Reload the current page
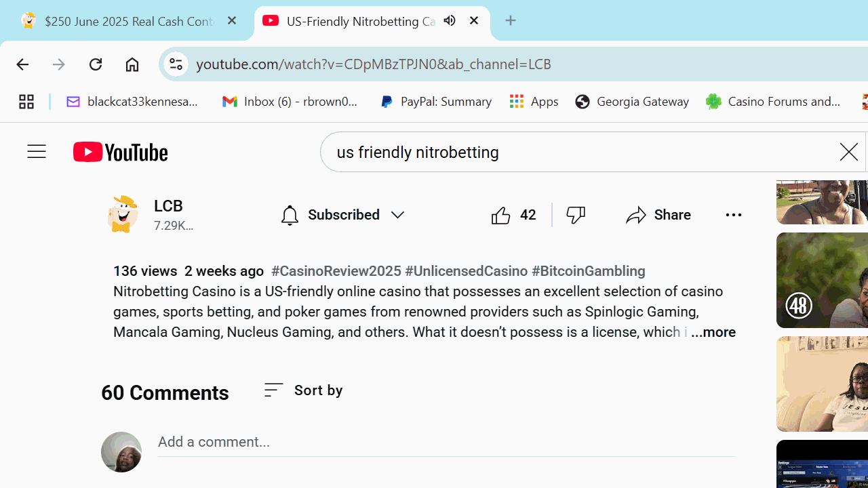This screenshot has height=488, width=868. [96, 64]
